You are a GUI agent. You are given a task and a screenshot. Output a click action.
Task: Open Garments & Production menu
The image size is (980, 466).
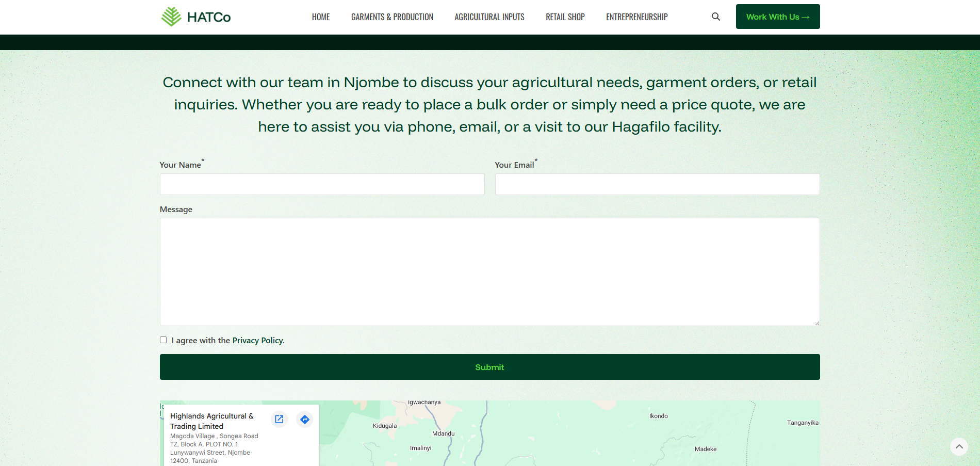[x=392, y=17]
